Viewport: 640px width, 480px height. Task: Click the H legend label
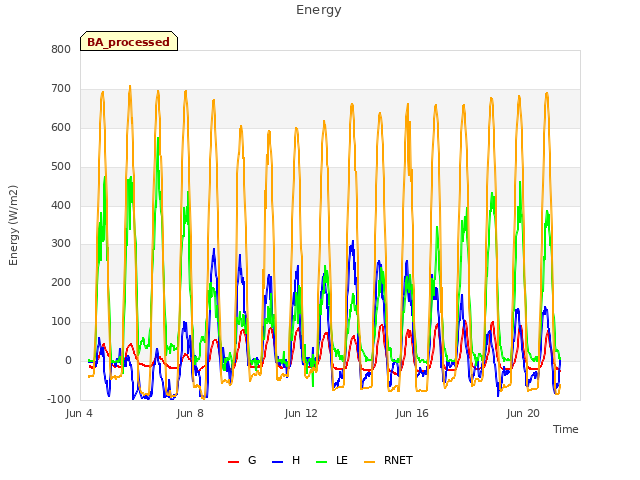pos(296,460)
